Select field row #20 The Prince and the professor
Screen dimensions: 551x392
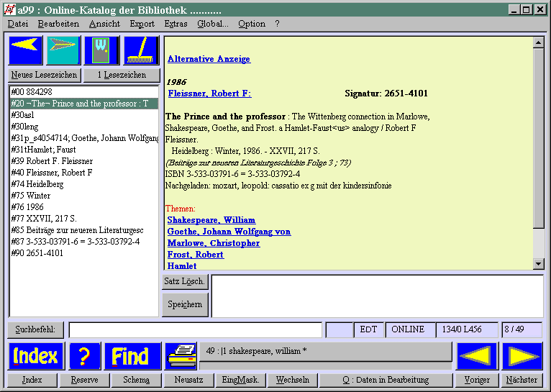coord(84,104)
